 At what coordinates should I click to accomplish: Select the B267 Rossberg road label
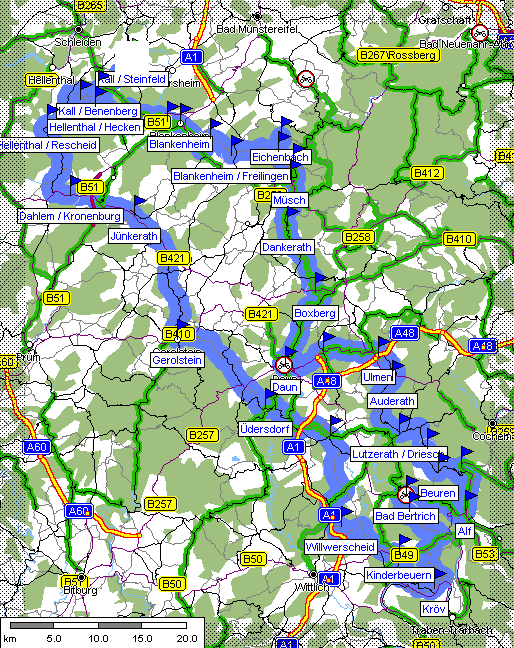398,55
